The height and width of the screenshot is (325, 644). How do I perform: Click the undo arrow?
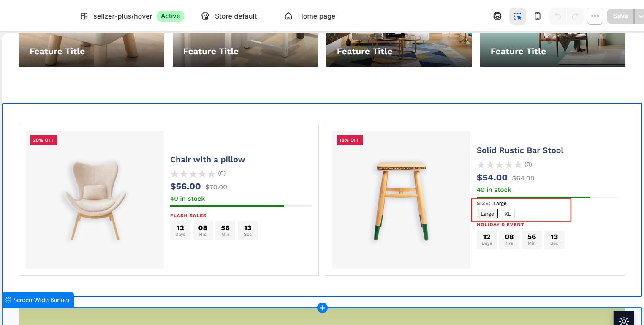pos(558,16)
